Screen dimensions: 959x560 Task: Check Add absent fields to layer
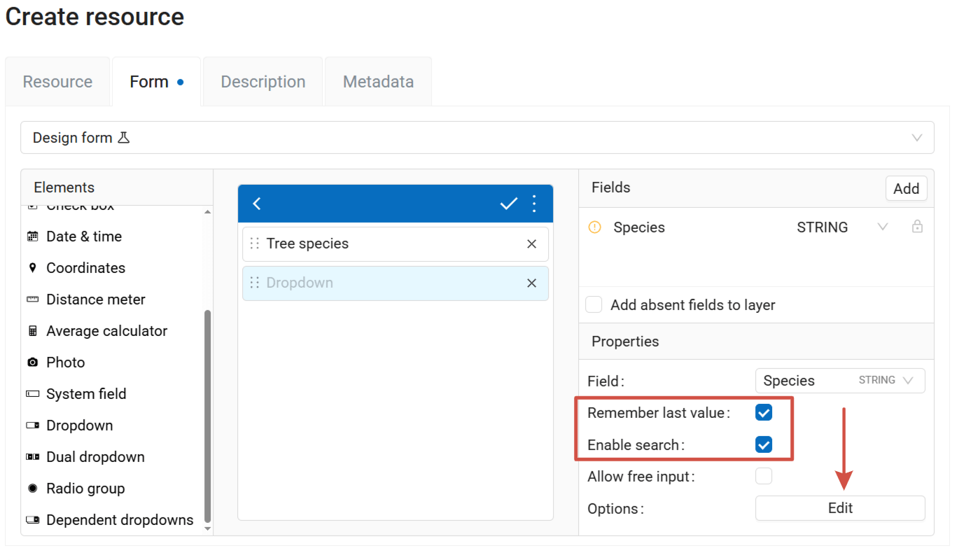click(x=594, y=305)
